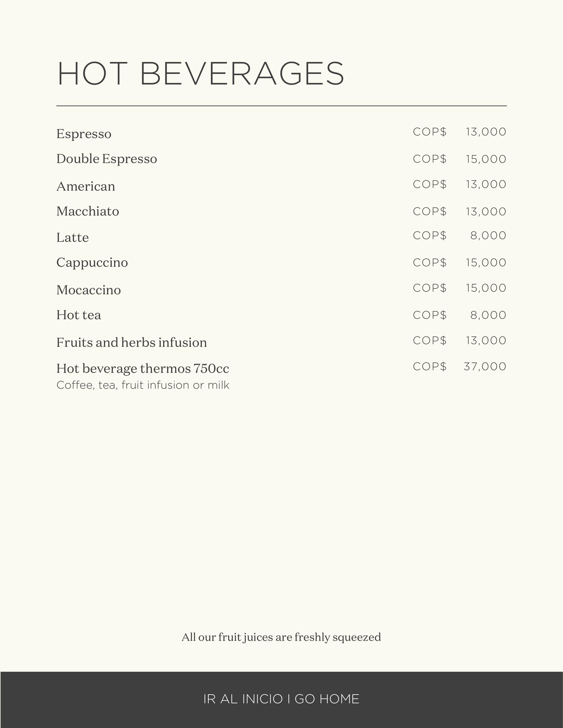Click the Latte price of 8,000
This screenshot has width=563, height=728.
click(x=488, y=236)
